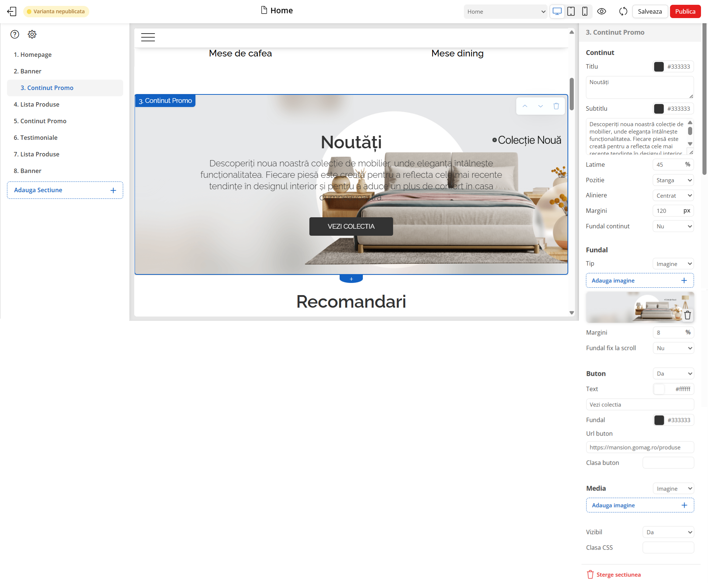
Task: Open the settings gear icon
Action: pyautogui.click(x=32, y=34)
